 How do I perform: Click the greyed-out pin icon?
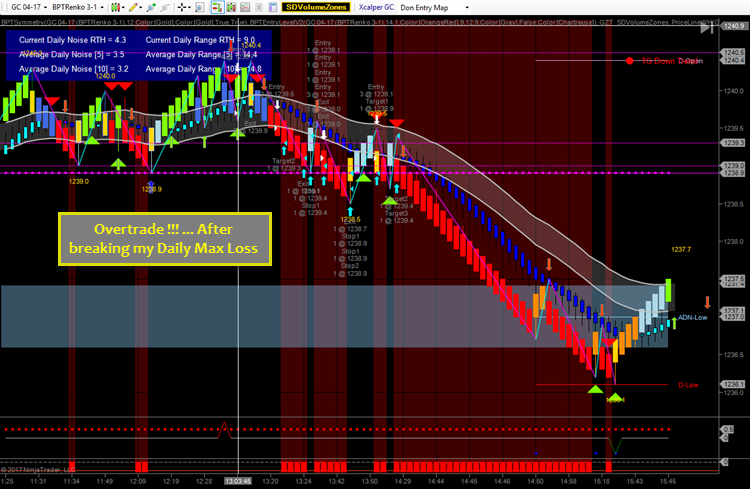coord(165,7)
